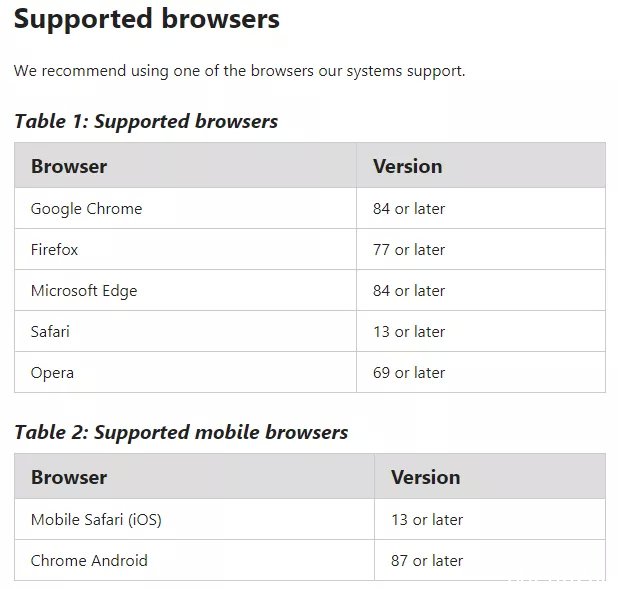Click the Supported browsers main heading
618x589 pixels.
point(147,19)
